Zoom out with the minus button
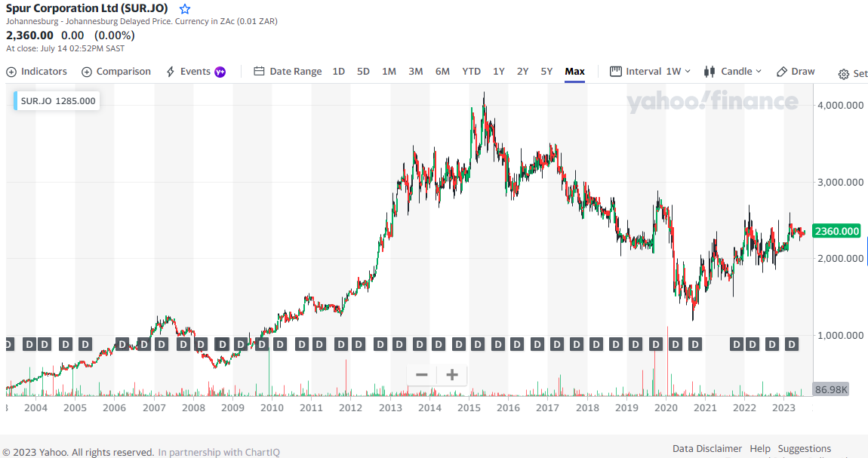The width and height of the screenshot is (868, 458). (x=422, y=375)
